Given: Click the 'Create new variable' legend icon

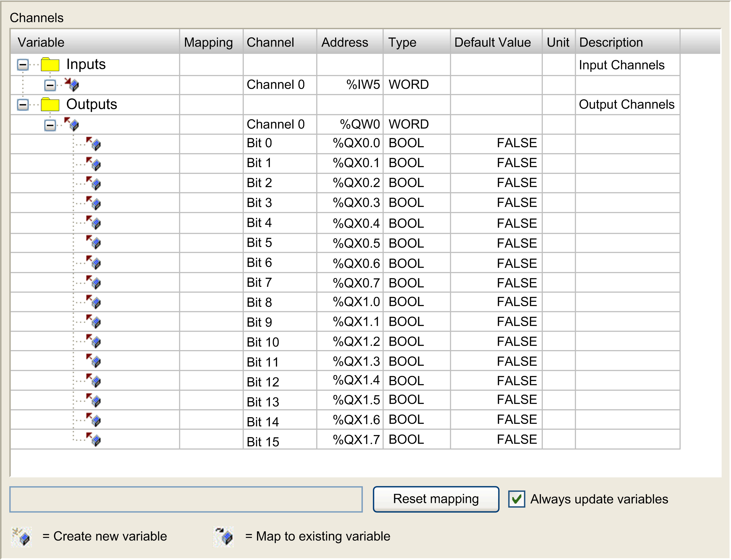Looking at the screenshot, I should (x=21, y=536).
